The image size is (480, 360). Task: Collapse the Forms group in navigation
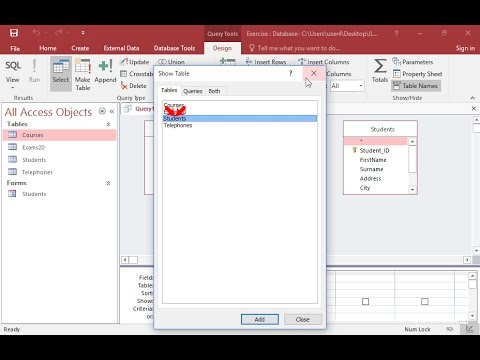click(108, 183)
